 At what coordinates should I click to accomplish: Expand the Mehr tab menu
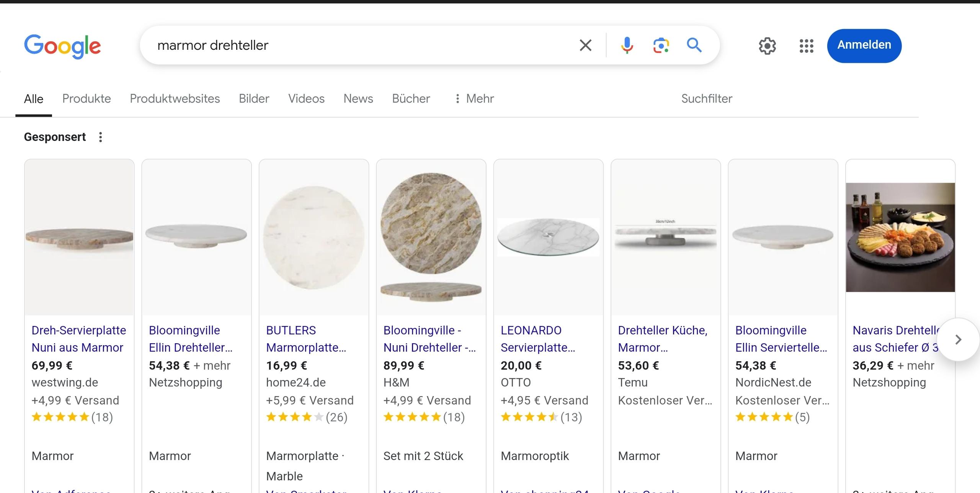tap(474, 99)
